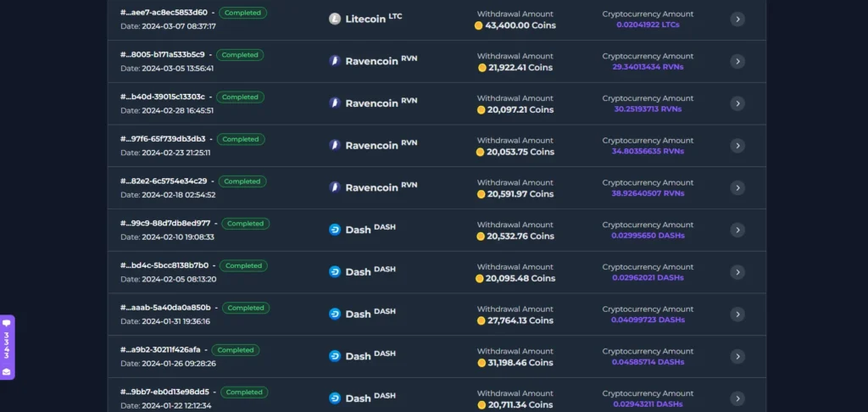Click the 0.02041922 LTCs amount
This screenshot has width=868, height=412.
648,25
